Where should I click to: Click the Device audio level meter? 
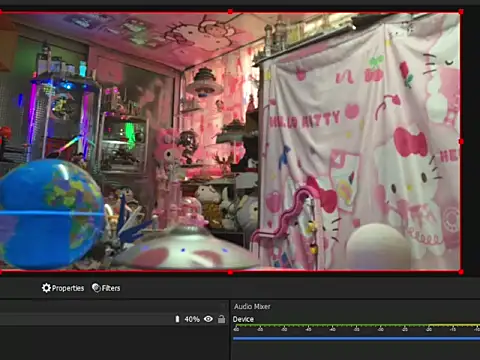[x=356, y=325]
